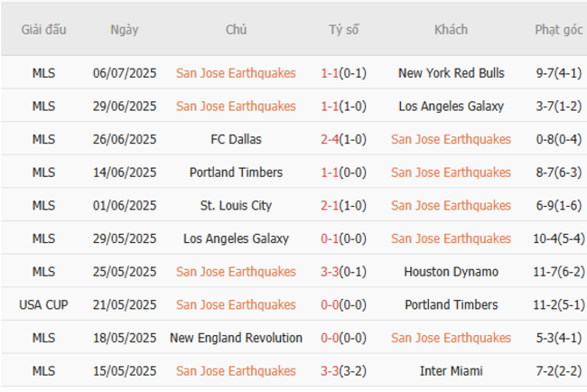The image size is (587, 392).
Task: Open Houston Dynamo team link
Action: [451, 272]
